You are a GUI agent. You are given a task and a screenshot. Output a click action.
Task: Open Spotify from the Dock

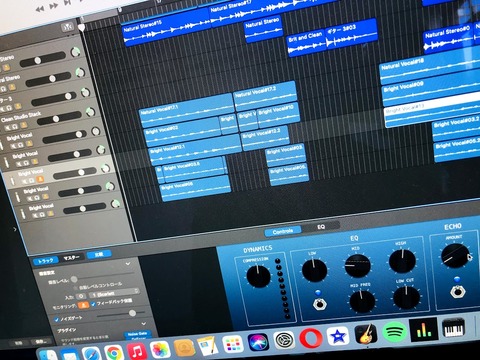coord(394,332)
